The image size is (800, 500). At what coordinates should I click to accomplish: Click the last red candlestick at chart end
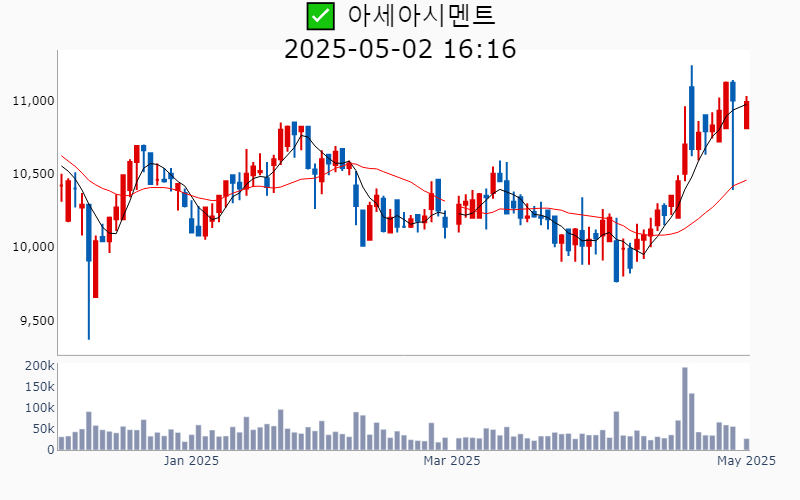[746, 113]
